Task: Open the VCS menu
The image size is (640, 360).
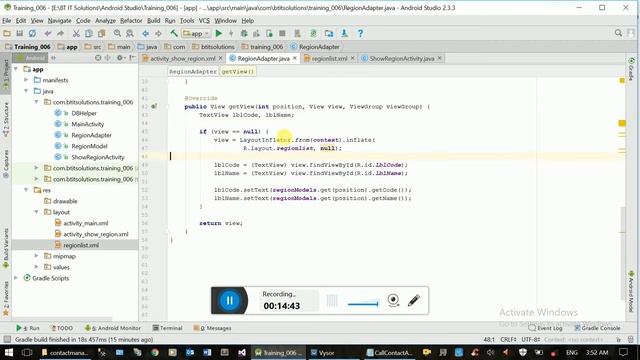Action: (x=204, y=20)
